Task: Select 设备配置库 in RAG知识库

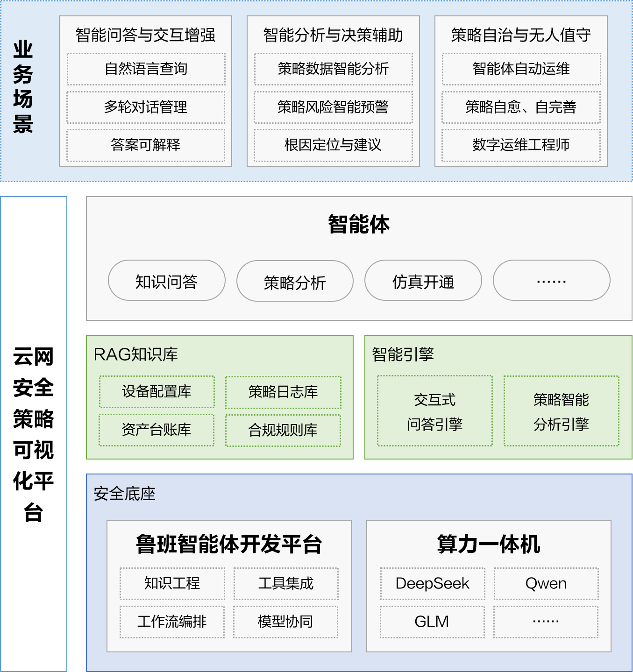Action: pos(157,392)
